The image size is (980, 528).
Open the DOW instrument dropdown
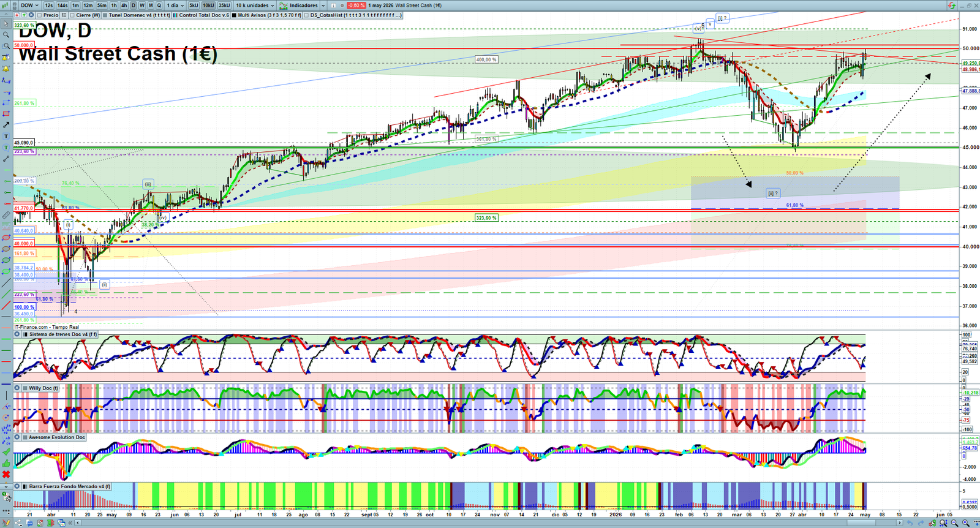29,5
